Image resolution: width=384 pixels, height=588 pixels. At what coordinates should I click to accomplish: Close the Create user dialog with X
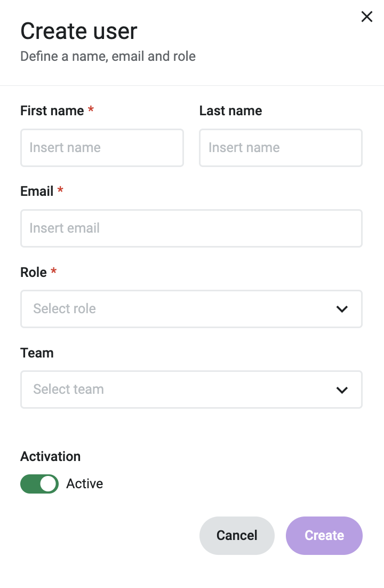[x=367, y=17]
